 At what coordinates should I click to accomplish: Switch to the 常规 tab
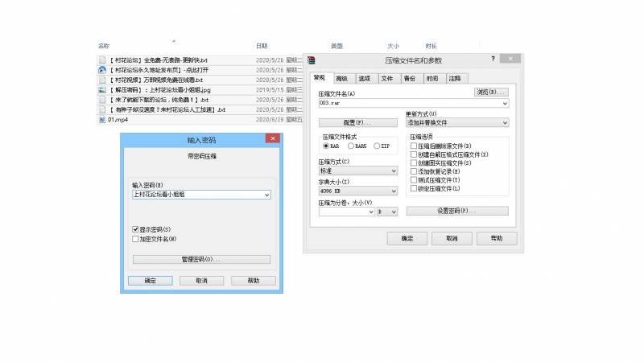tap(320, 77)
